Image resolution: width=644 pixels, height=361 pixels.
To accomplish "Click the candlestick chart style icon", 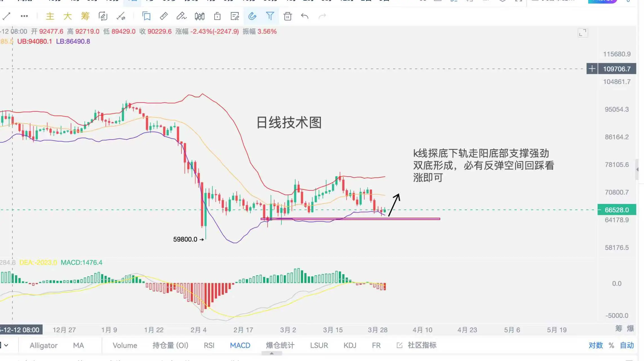I will (x=199, y=16).
